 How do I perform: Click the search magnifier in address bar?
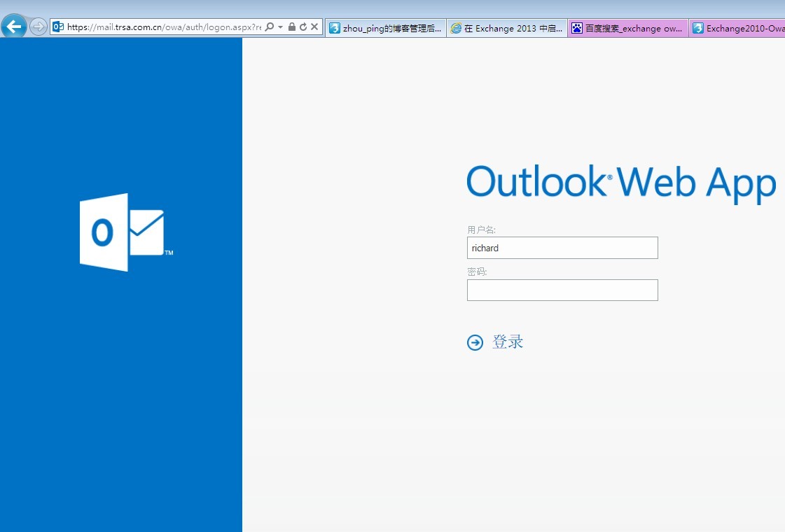pos(270,27)
